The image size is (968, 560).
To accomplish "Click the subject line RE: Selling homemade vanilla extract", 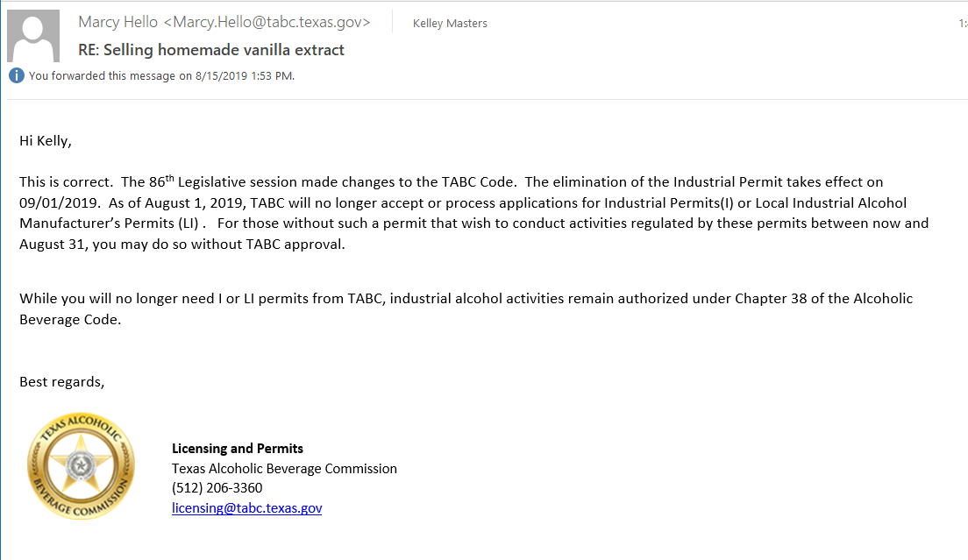I will (211, 50).
